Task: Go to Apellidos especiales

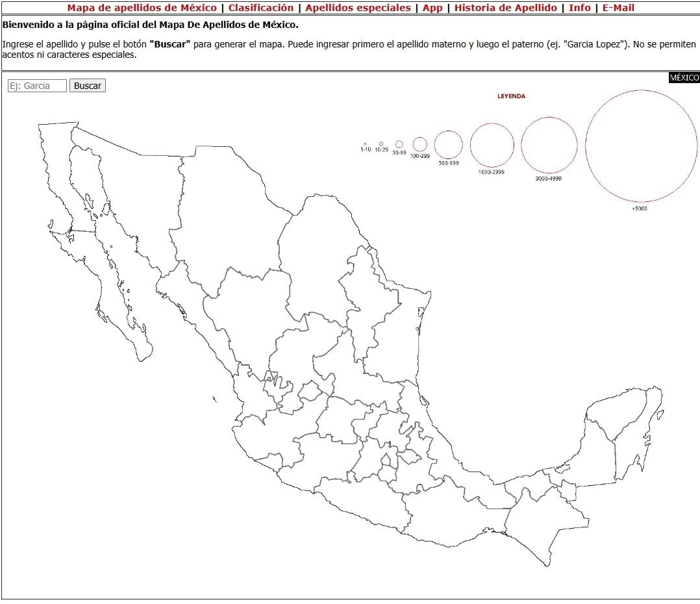Action: [x=358, y=8]
